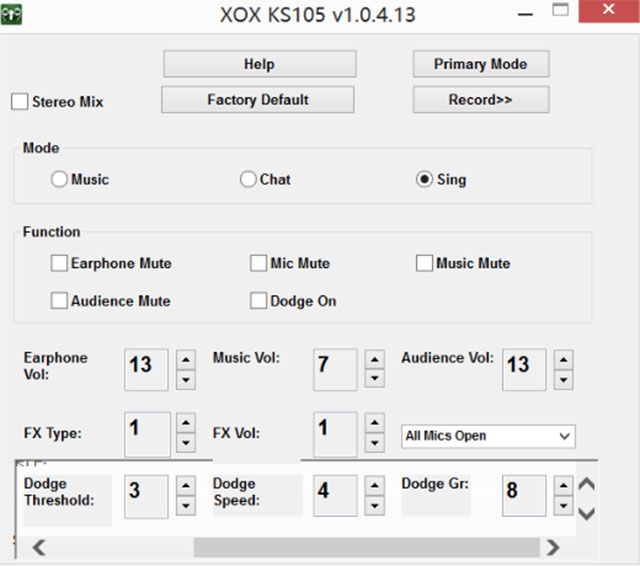Decrease FX Type with down arrow
Viewport: 640px width, 566px height.
[x=186, y=443]
